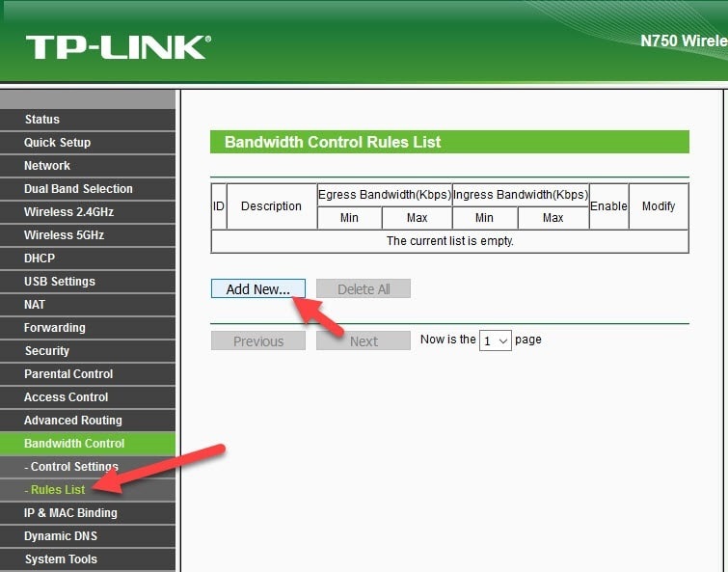Open the NAT menu item
Viewport: 728px width, 572px height.
35,305
